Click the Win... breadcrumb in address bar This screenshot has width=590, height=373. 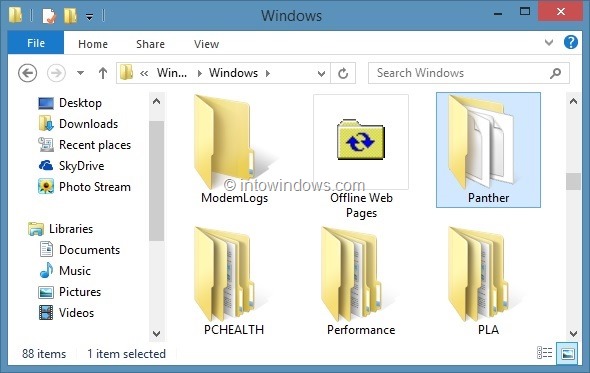tap(172, 73)
